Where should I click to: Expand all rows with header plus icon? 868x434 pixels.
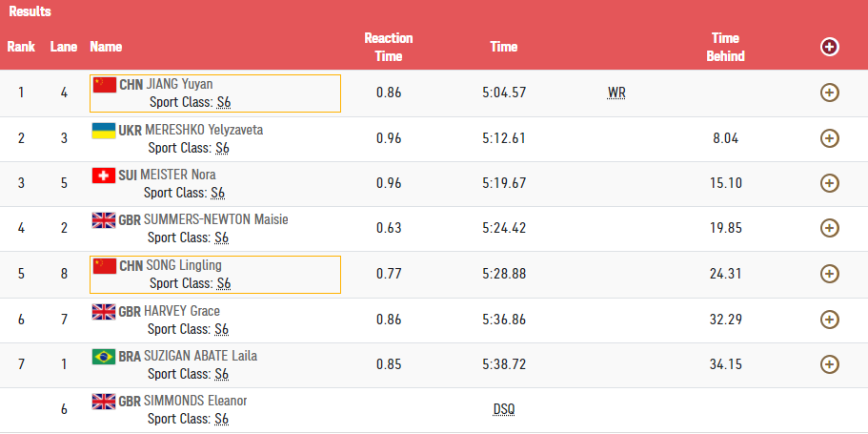(829, 47)
